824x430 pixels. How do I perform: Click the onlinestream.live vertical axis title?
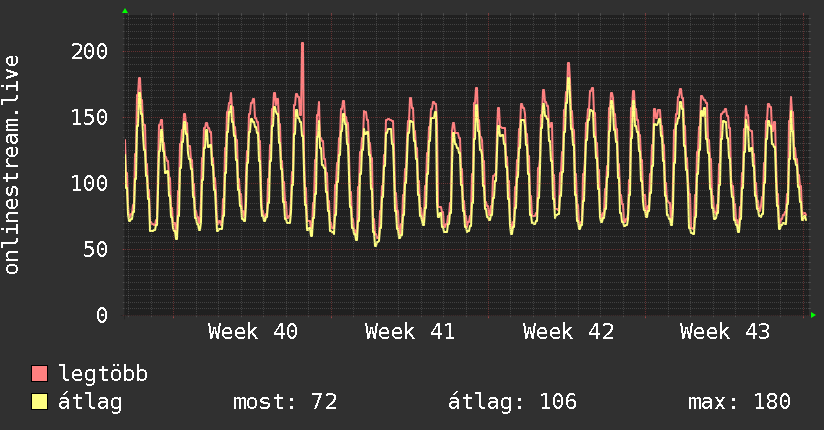11,165
